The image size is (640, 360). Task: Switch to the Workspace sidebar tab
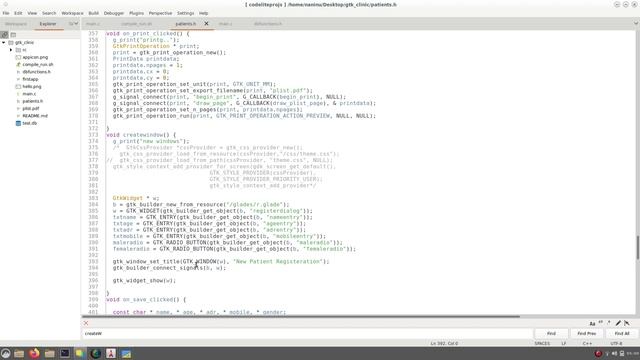[x=16, y=24]
